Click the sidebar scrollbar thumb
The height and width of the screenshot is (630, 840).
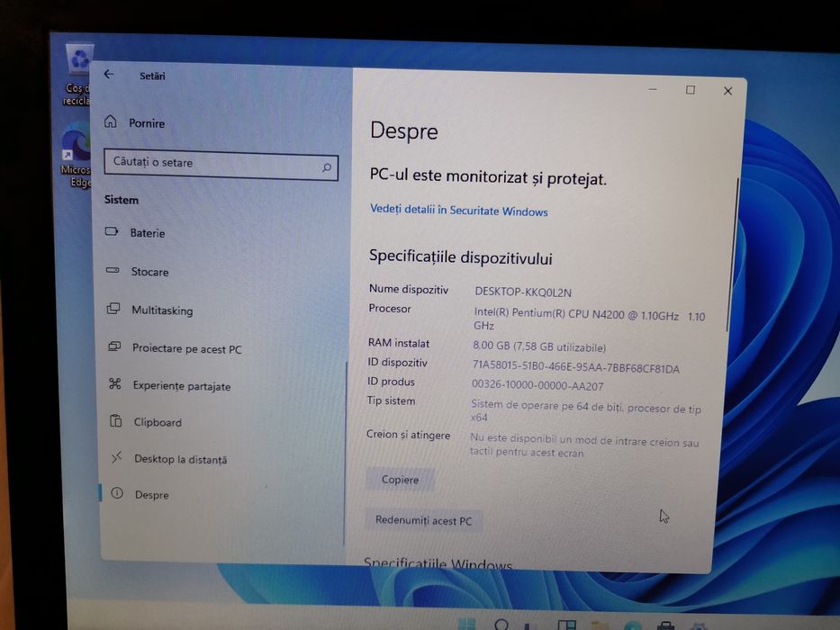[x=346, y=453]
